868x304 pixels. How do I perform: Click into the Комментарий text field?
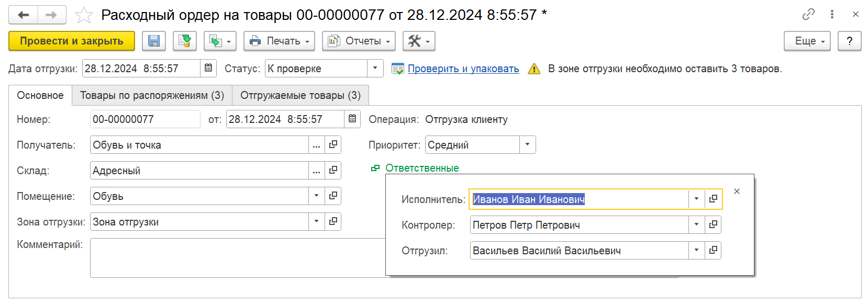coord(236,257)
